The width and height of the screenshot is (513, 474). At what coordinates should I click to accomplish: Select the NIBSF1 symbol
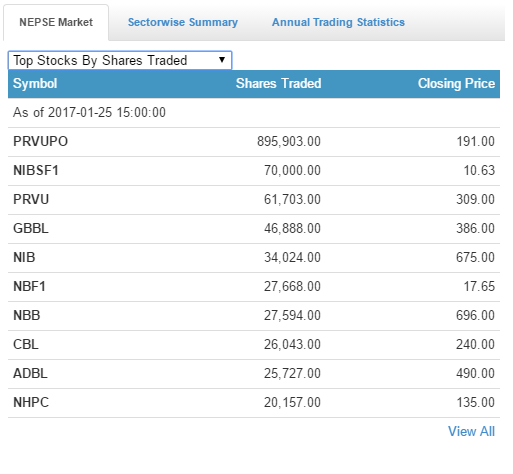[36, 170]
